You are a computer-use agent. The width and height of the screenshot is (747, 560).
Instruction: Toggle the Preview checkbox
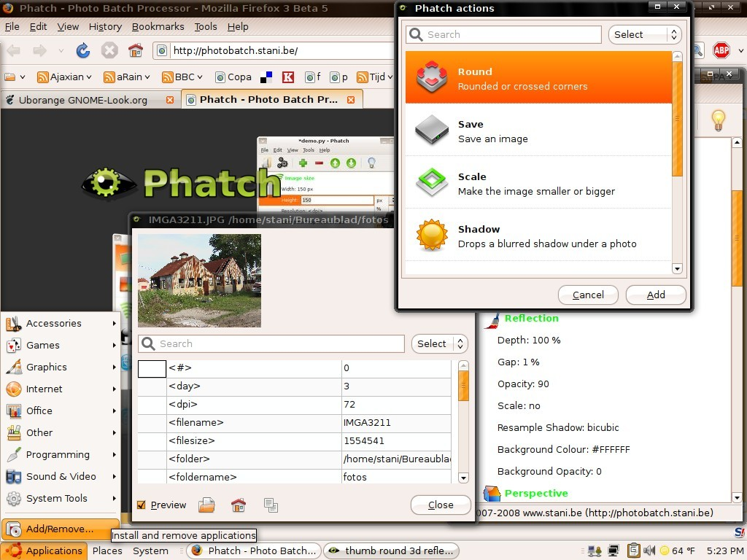coord(142,505)
